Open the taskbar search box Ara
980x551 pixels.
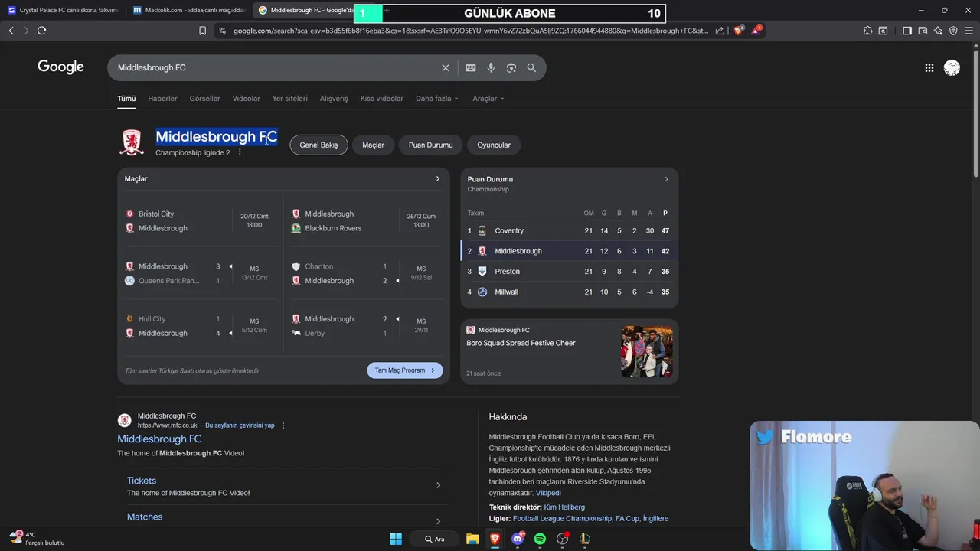[x=434, y=539]
